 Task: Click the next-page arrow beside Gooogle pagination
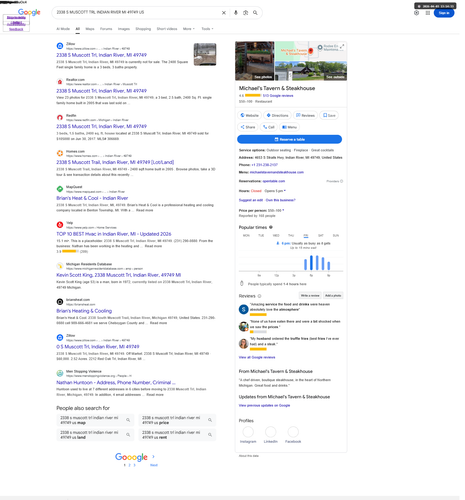(x=153, y=457)
